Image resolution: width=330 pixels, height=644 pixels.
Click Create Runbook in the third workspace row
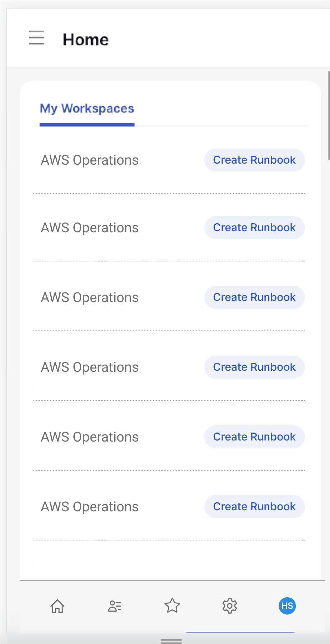[255, 297]
